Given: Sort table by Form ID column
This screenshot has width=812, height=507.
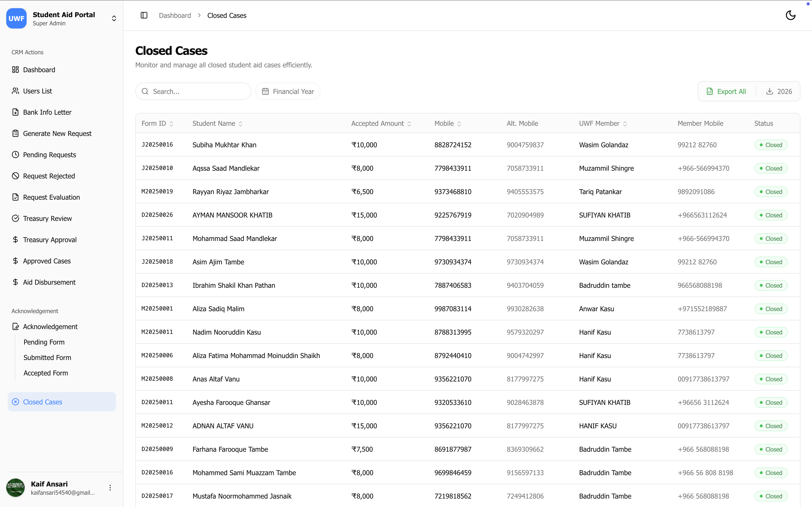Looking at the screenshot, I should tap(157, 123).
